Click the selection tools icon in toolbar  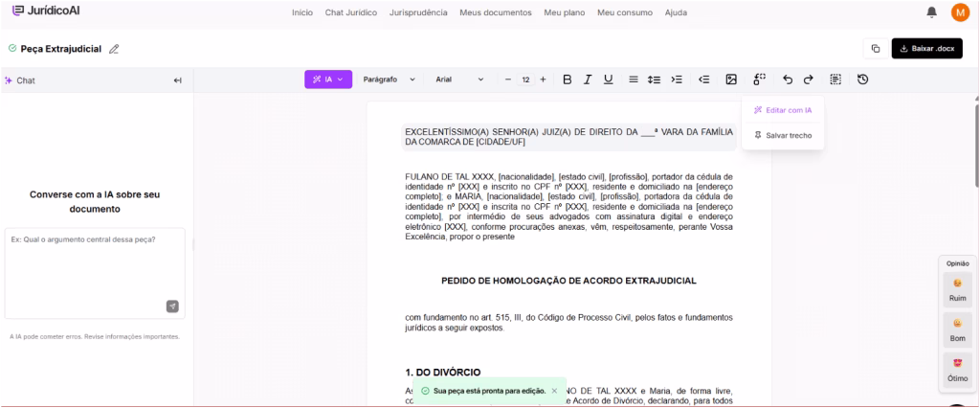[759, 79]
